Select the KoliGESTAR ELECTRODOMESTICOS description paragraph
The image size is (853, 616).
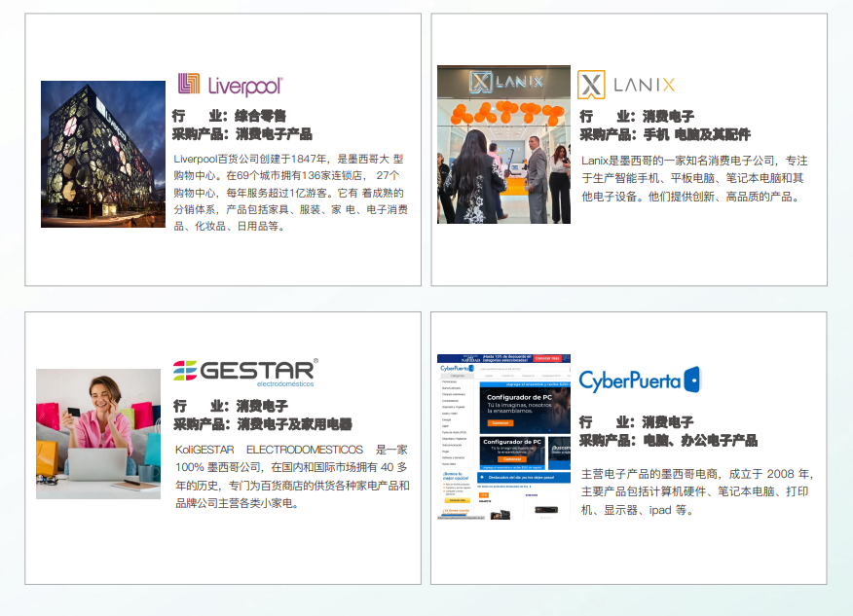click(x=292, y=476)
